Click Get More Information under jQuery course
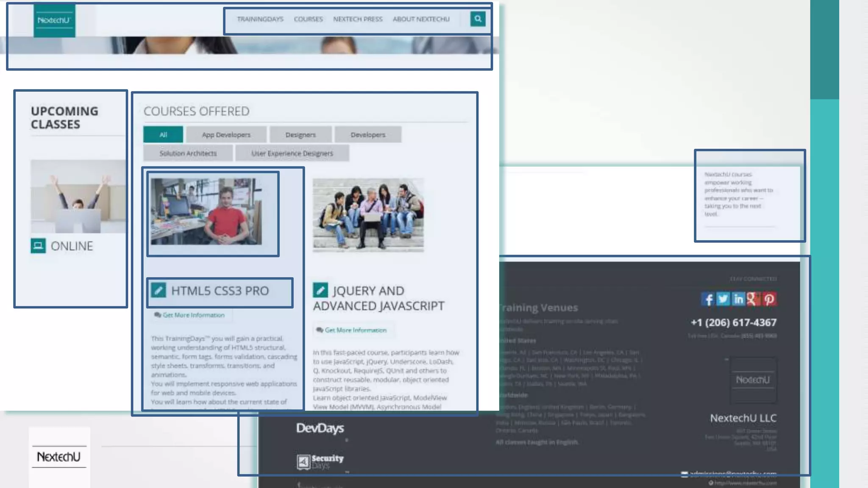 355,330
